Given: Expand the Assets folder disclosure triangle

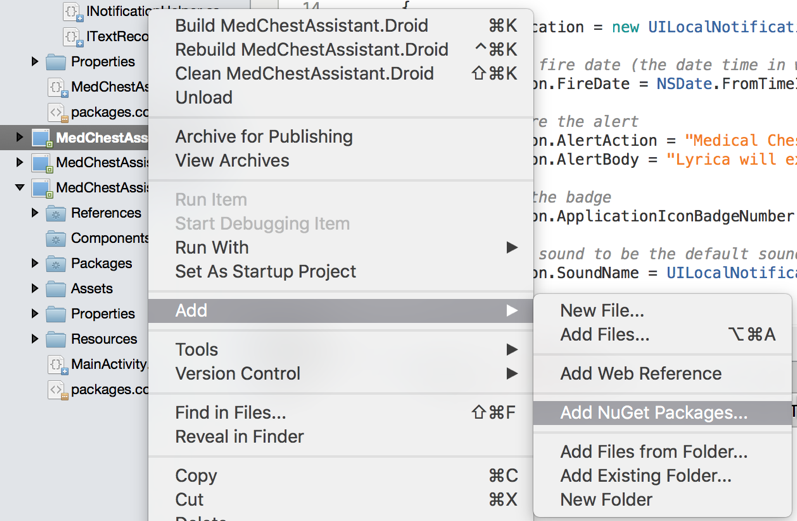Looking at the screenshot, I should coord(35,288).
